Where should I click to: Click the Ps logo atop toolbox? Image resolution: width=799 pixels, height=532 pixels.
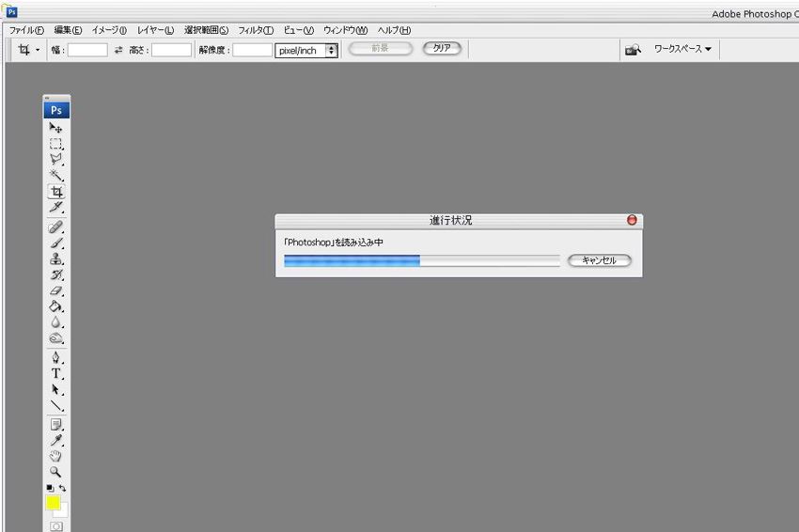56,110
